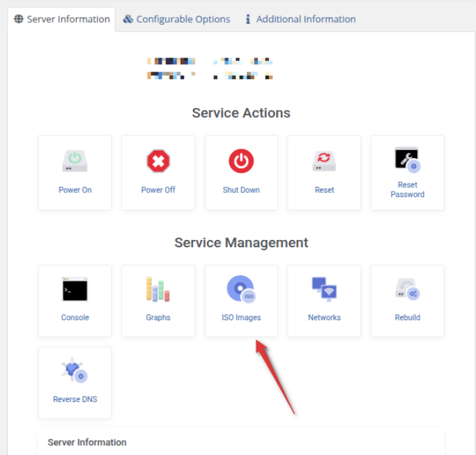Screen dimensions: 476x455
Task: Switch to the Configurable Options tab
Action: [176, 19]
